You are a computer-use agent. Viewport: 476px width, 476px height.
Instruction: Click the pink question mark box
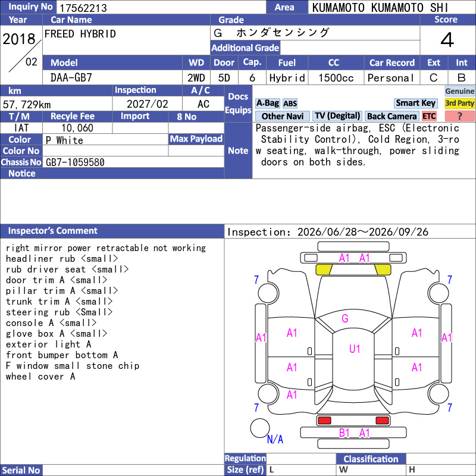pos(459,116)
